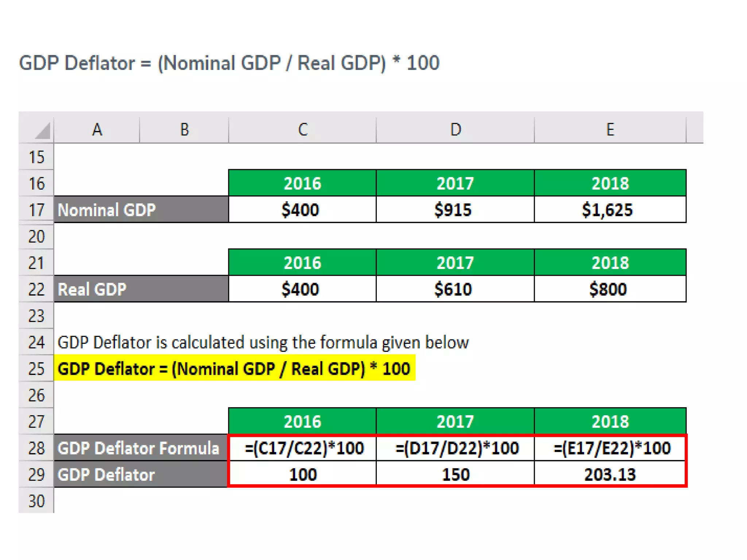Screen dimensions: 747x560
Task: Select column D header
Action: click(x=455, y=129)
